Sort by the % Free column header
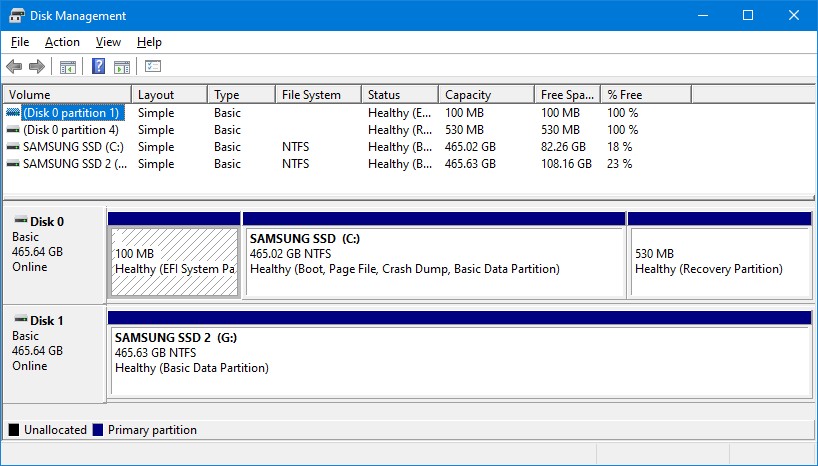 [x=646, y=94]
